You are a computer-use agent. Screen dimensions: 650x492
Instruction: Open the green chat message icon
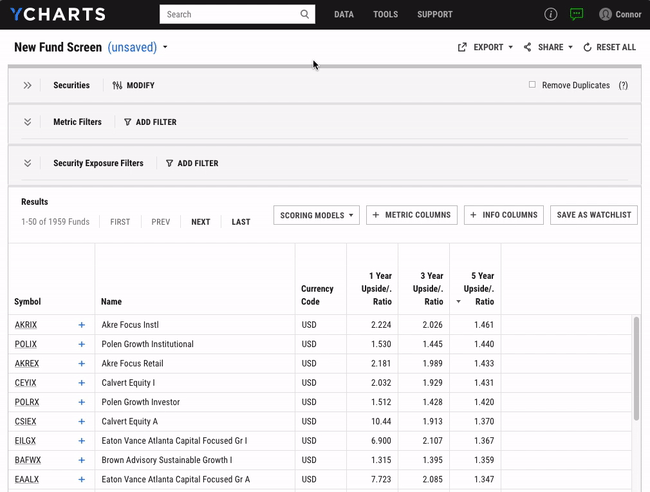[576, 15]
